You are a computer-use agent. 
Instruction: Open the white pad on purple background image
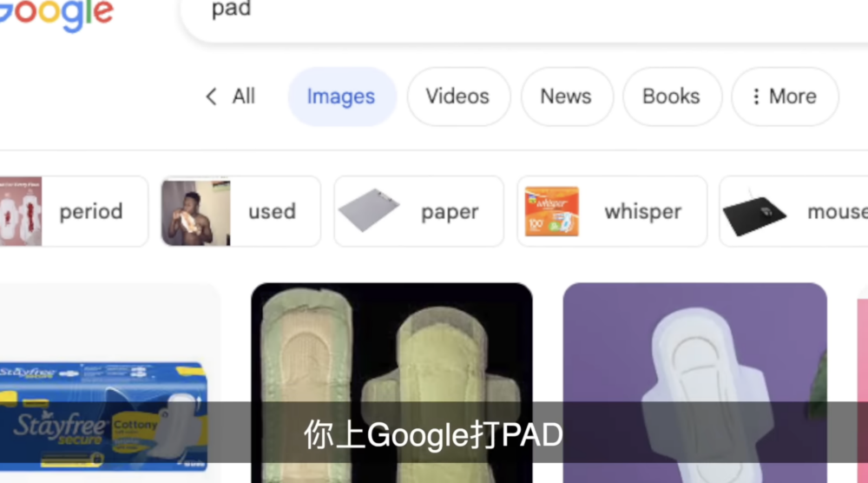pos(694,365)
